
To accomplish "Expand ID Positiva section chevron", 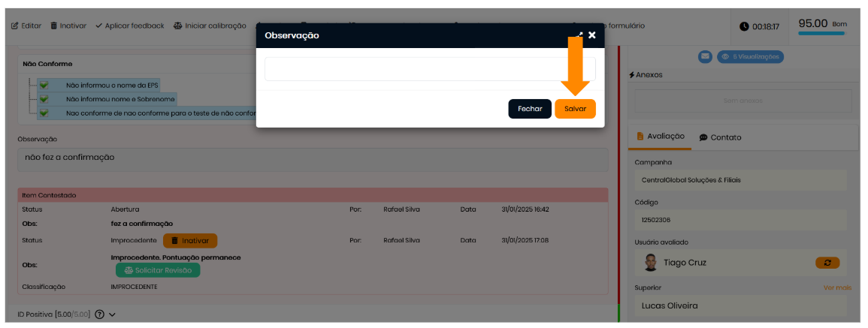I will point(112,314).
